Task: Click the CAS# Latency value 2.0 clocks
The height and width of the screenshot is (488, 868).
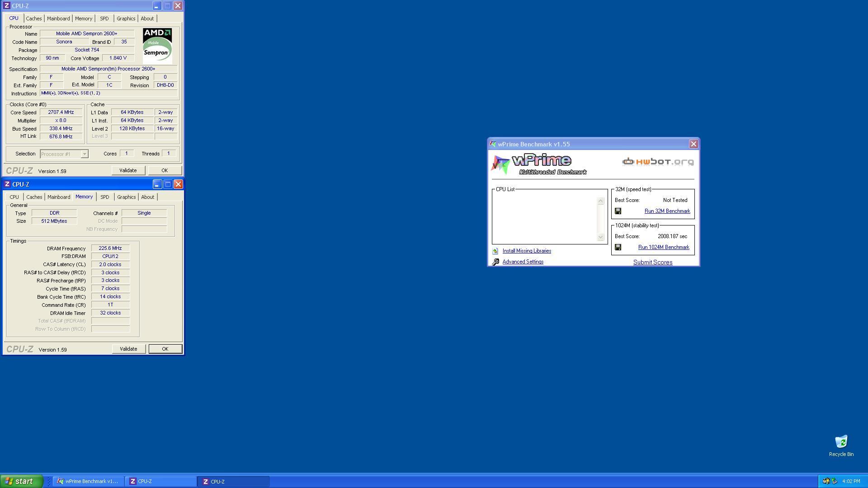Action: coord(110,264)
